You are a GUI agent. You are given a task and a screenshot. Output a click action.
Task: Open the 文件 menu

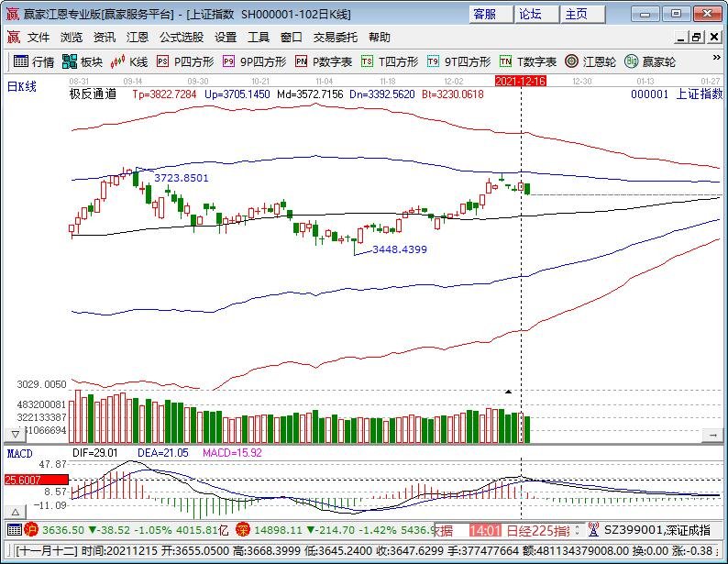(x=39, y=37)
